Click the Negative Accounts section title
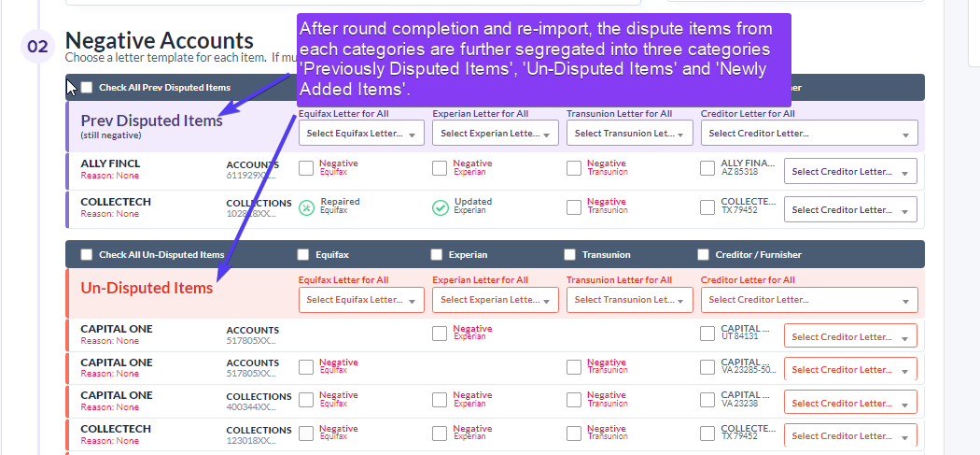Viewport: 980px width, 455px height. coord(160,40)
